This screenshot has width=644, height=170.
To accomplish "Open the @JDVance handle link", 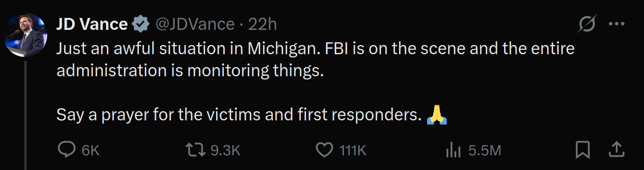I will 195,24.
